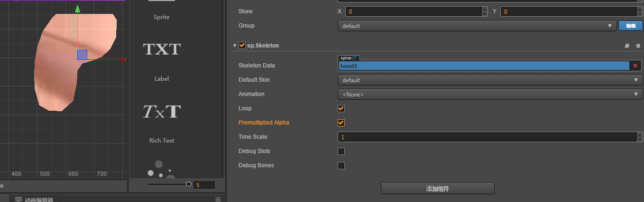Remove hand1 skeleton data with red X

point(635,66)
